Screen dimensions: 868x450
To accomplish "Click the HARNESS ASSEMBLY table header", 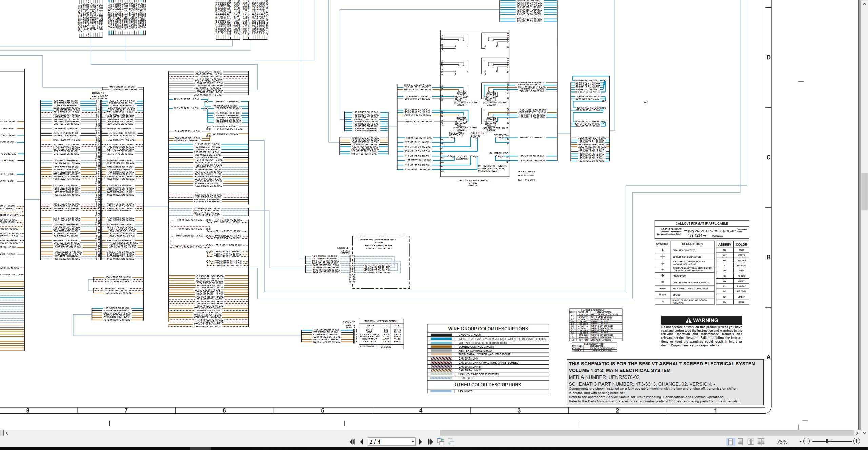I will coord(593,310).
